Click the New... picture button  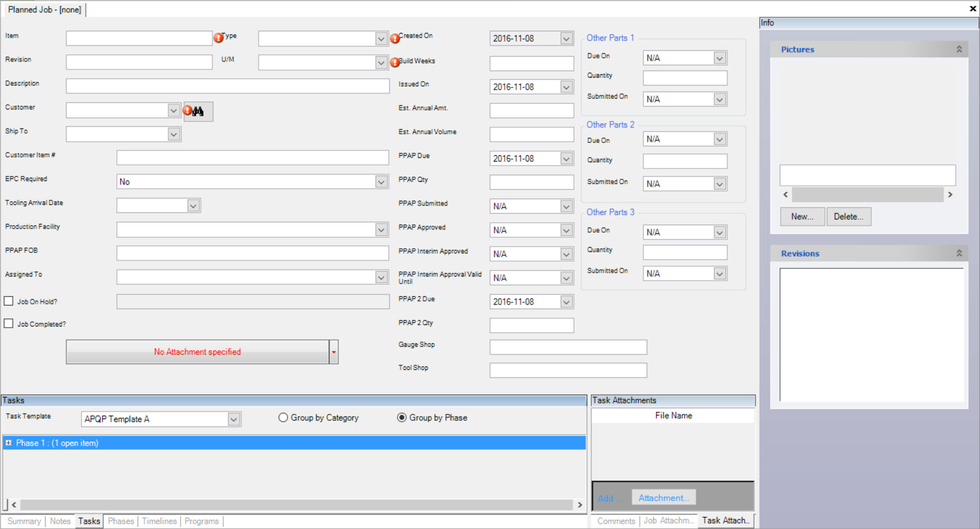pyautogui.click(x=802, y=216)
